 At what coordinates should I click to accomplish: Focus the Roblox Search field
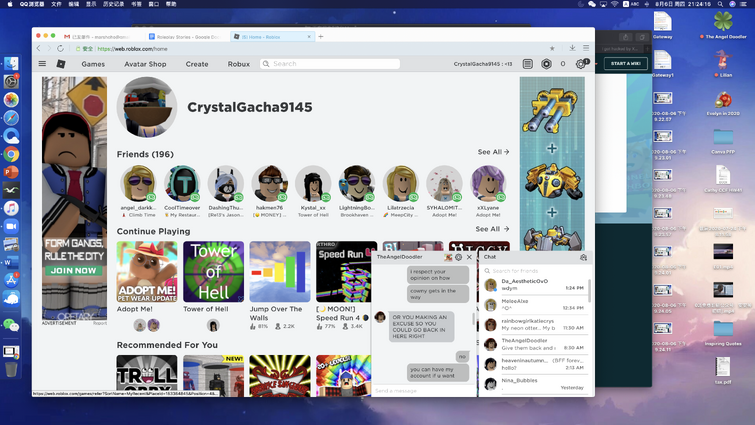pyautogui.click(x=330, y=64)
